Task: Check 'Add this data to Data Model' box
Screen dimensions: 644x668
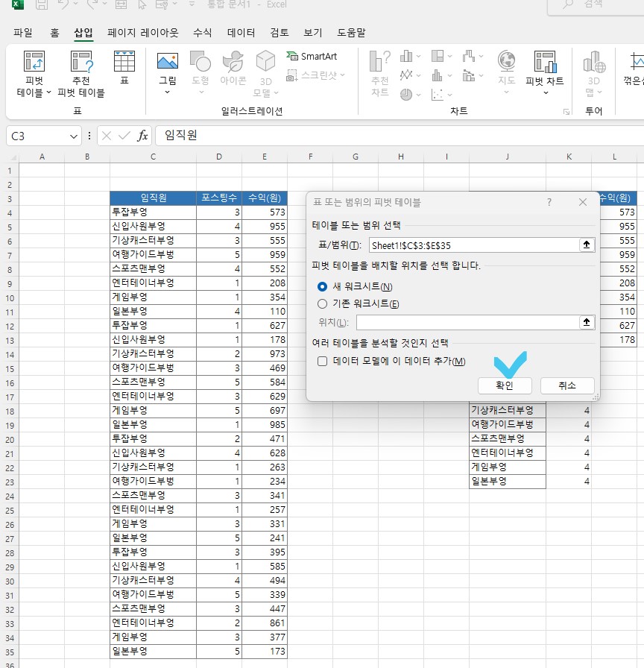Action: 323,362
